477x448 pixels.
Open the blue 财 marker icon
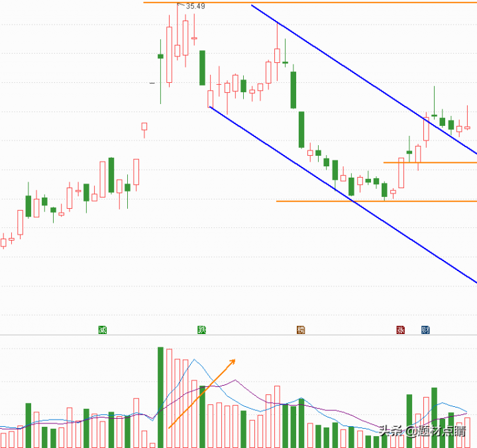click(x=425, y=329)
